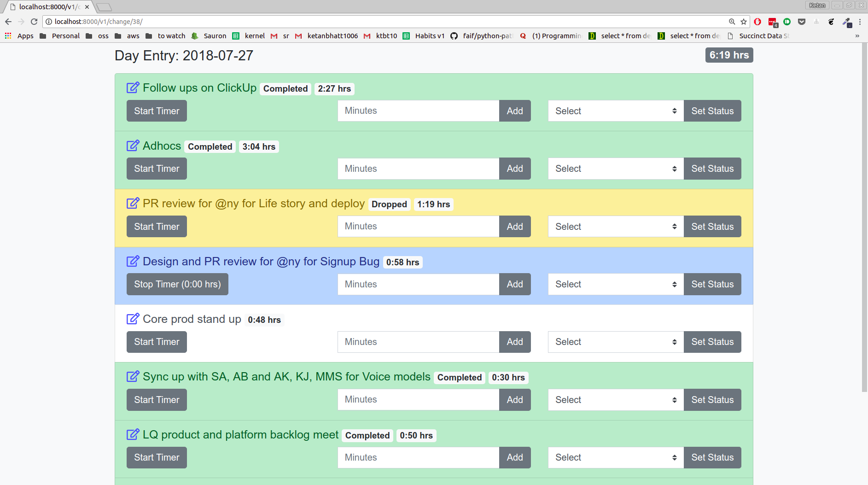Viewport: 868px width, 485px height.
Task: Start Timer for Core prod stand up
Action: click(157, 342)
